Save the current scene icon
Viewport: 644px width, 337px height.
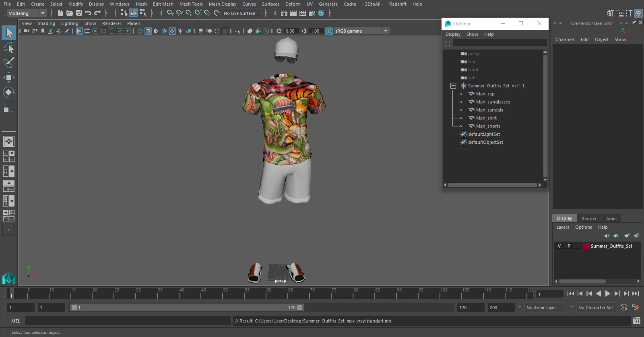[78, 13]
